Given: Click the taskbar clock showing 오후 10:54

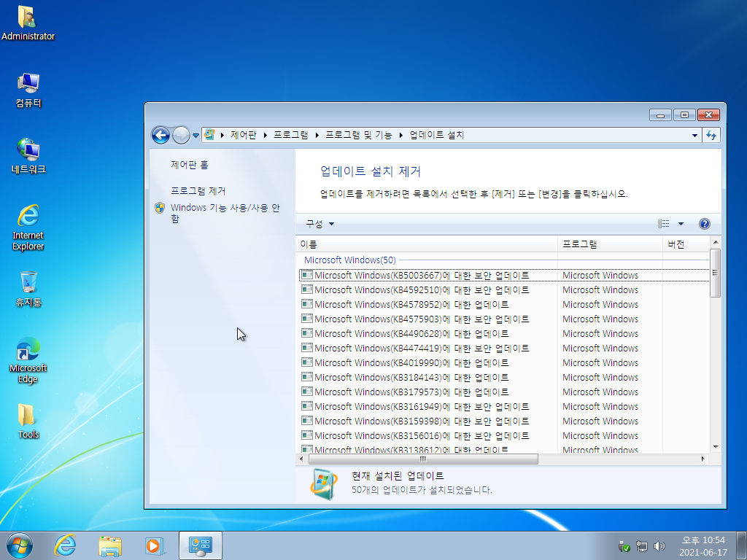Looking at the screenshot, I should [x=703, y=546].
